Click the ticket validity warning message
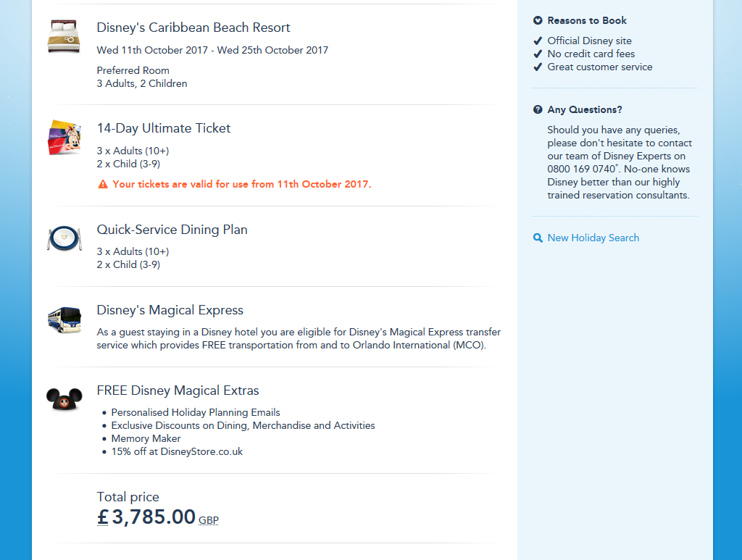 coord(241,184)
